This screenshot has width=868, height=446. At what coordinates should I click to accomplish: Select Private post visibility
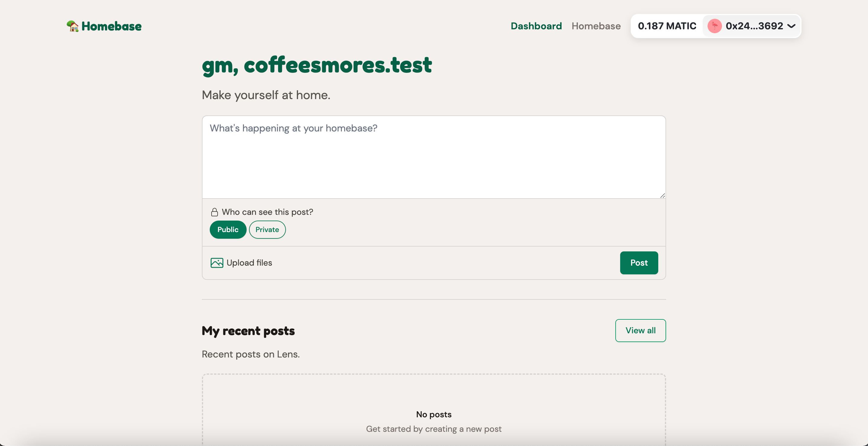tap(267, 230)
